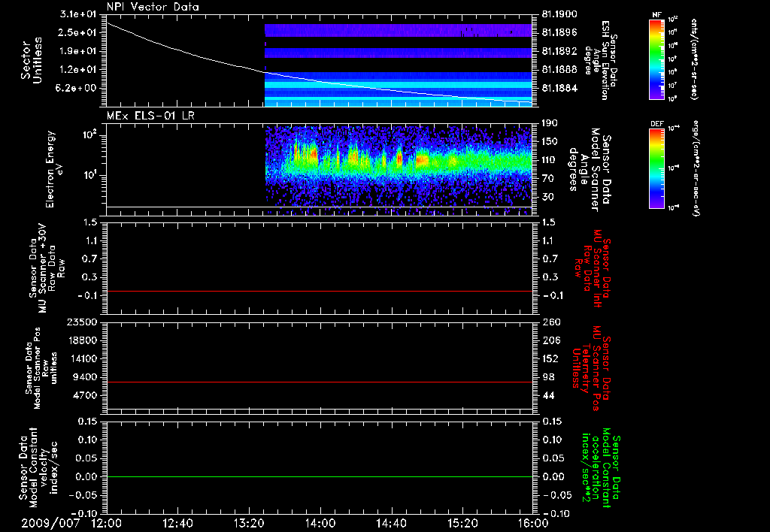Click the 81.1884 sun elevation tick value

pos(559,89)
